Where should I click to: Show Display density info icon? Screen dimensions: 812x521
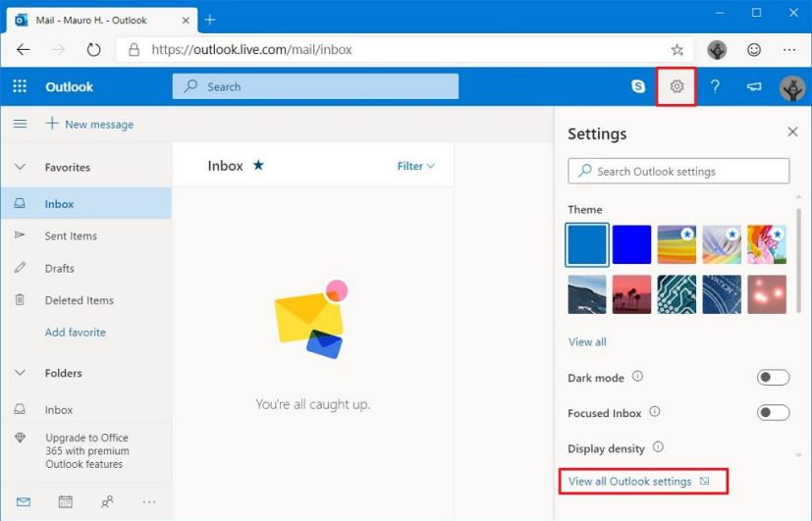pos(658,446)
